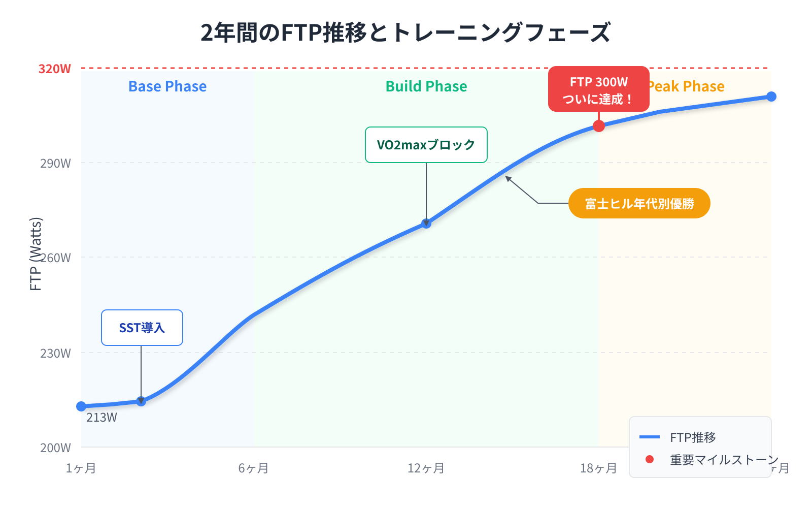
Task: Click the starting 213W data point
Action: (x=81, y=406)
